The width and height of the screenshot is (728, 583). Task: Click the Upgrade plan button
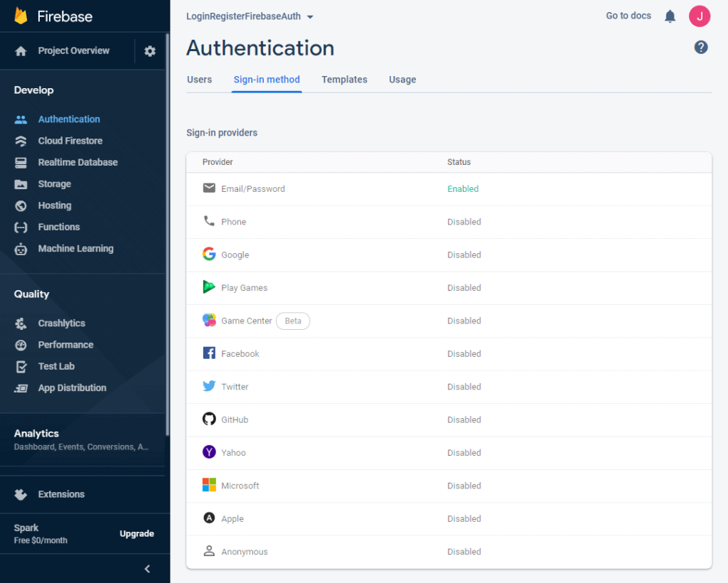136,534
